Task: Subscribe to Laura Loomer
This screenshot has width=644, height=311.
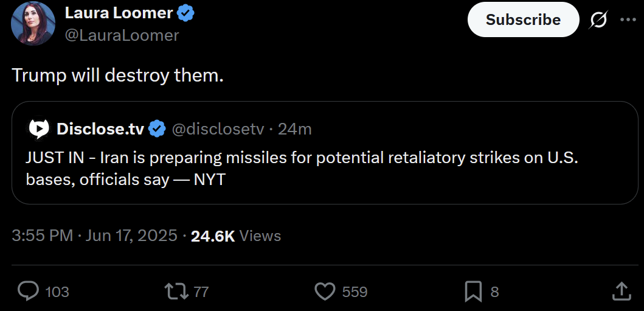Action: point(523,19)
